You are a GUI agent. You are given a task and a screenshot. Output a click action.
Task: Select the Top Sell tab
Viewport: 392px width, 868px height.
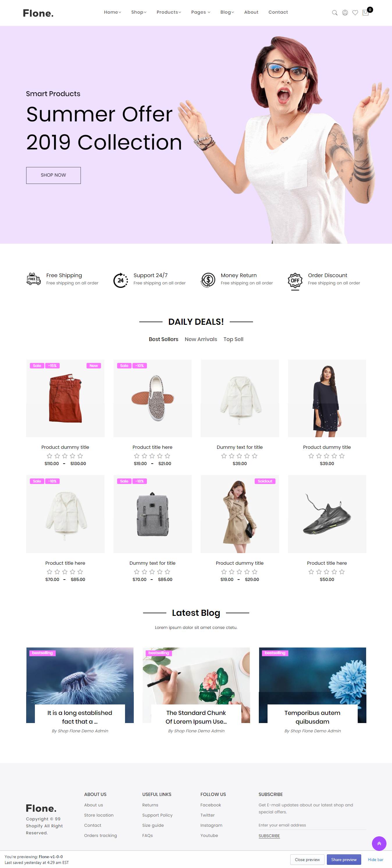(233, 339)
